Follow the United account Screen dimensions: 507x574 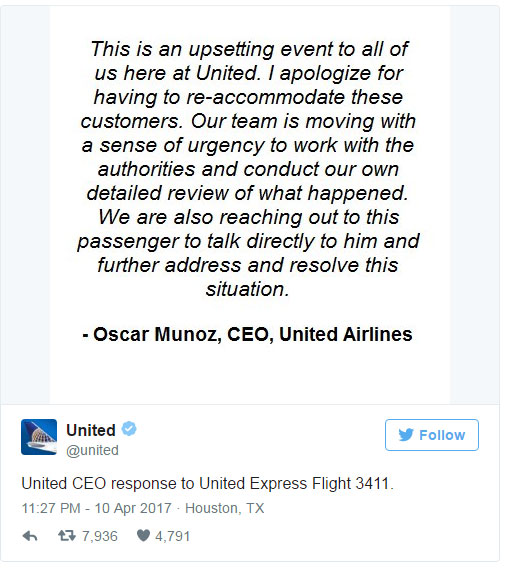tap(432, 435)
